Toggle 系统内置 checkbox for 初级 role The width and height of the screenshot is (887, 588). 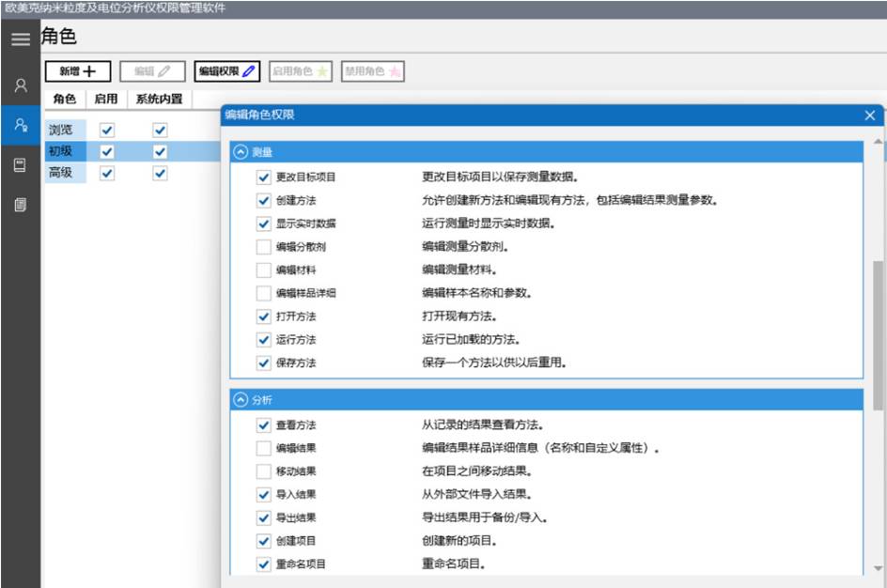[160, 151]
